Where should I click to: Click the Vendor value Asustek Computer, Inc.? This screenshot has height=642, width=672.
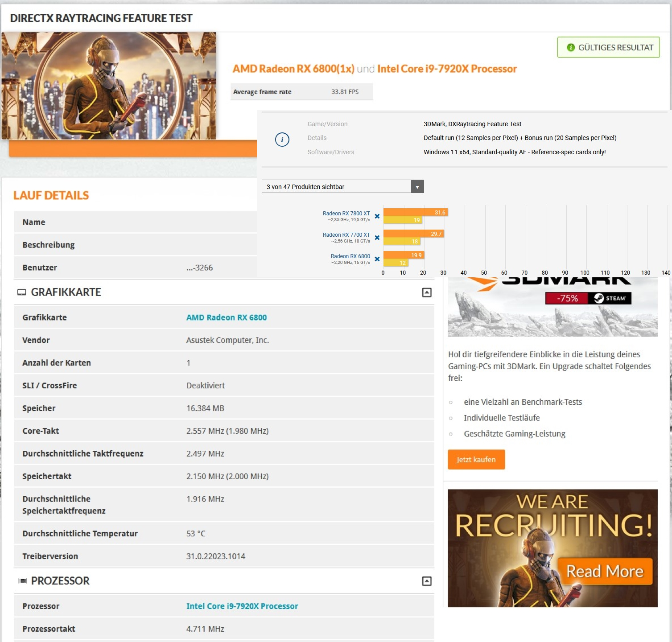pyautogui.click(x=227, y=340)
